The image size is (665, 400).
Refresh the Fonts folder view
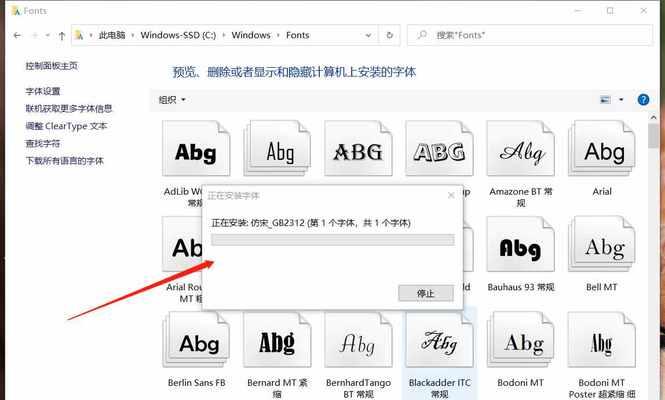[x=389, y=36]
